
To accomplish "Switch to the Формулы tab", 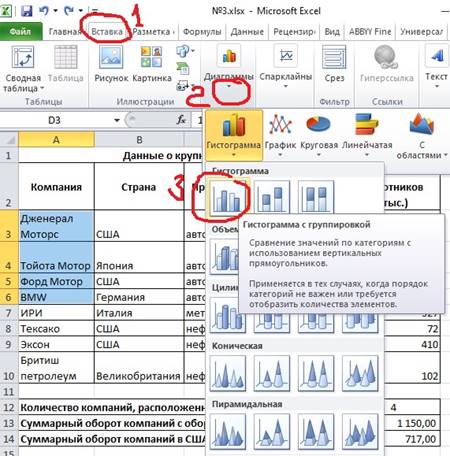I will pyautogui.click(x=202, y=32).
